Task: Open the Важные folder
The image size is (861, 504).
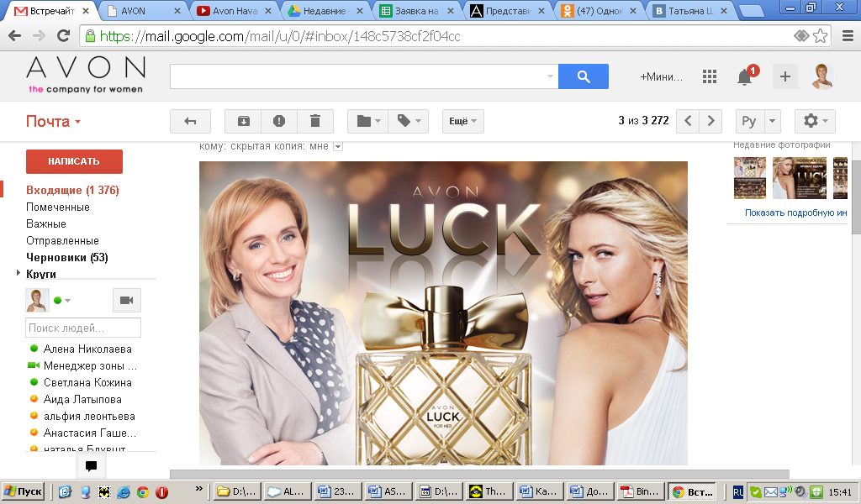Action: click(46, 223)
